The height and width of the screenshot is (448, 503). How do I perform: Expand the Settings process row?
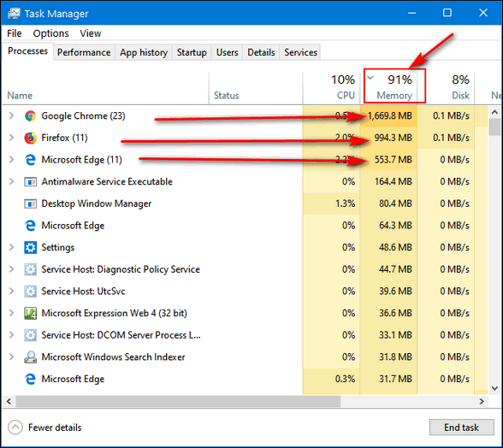tap(12, 248)
